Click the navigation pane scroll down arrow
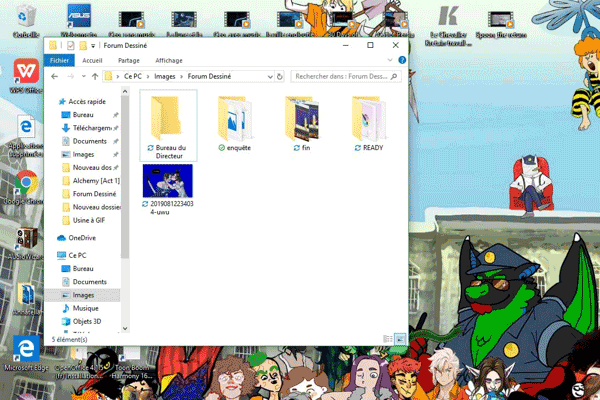Viewport: 600px width, 400px height. [125, 329]
